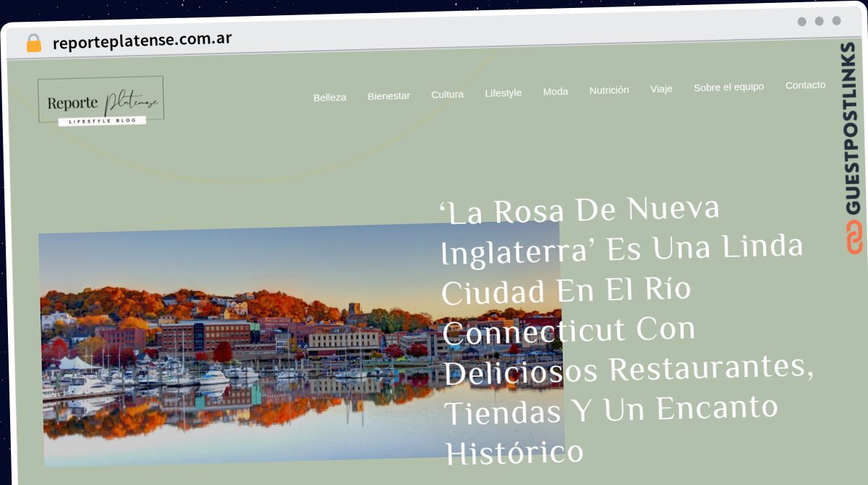The width and height of the screenshot is (868, 485).
Task: Open the Reporte Platense logo
Action: click(101, 101)
